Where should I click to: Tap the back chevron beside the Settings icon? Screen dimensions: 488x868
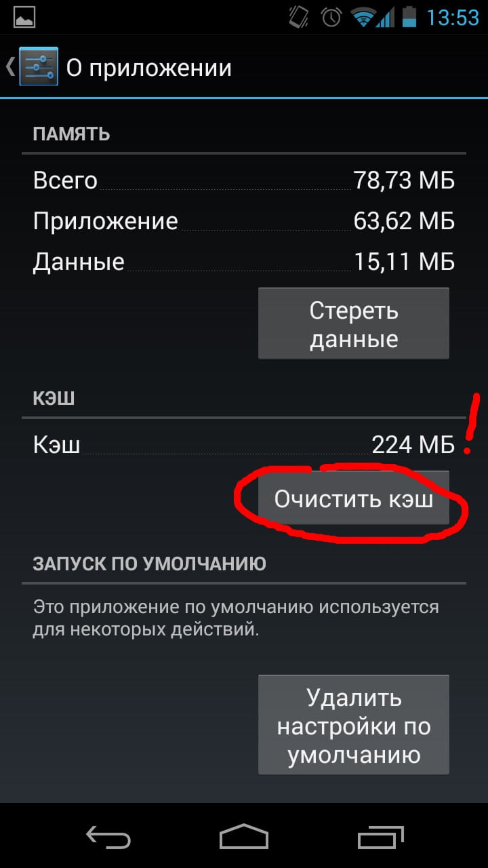pos(9,66)
